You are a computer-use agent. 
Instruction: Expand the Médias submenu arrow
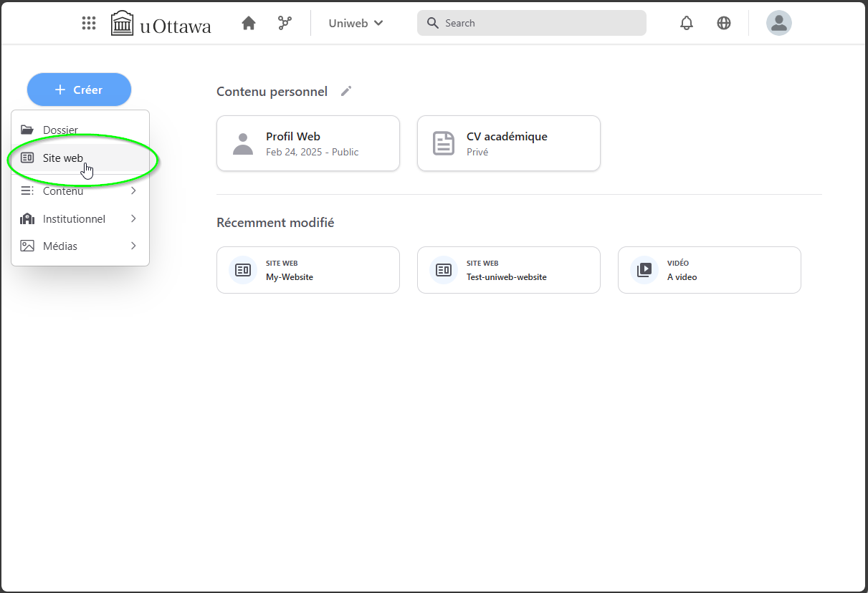pyautogui.click(x=133, y=246)
